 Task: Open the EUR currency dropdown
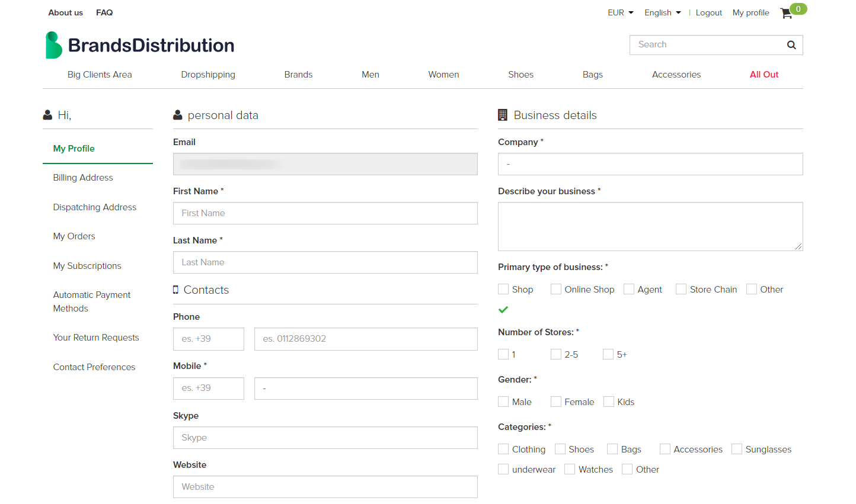[x=620, y=12]
